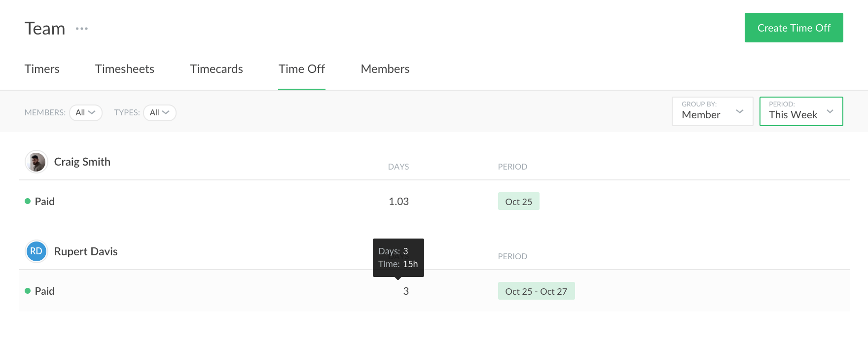Select the Time Off tab
Image resolution: width=868 pixels, height=345 pixels.
tap(301, 69)
